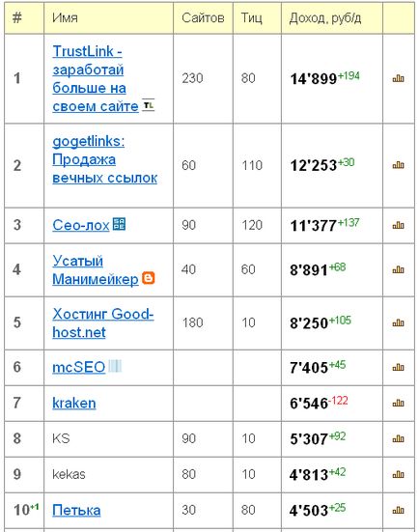Open gogetlinks Продажа вечных ссылок link
Screen dimensions: 419x532
(x=105, y=159)
